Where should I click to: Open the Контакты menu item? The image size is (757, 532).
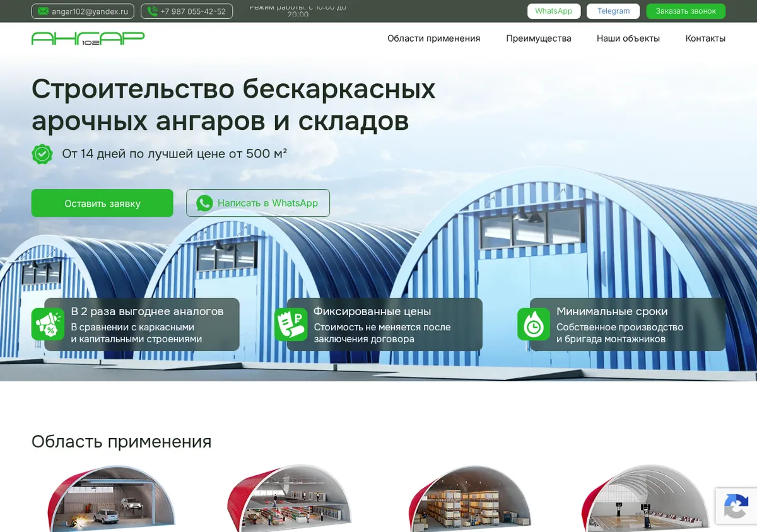pos(705,38)
